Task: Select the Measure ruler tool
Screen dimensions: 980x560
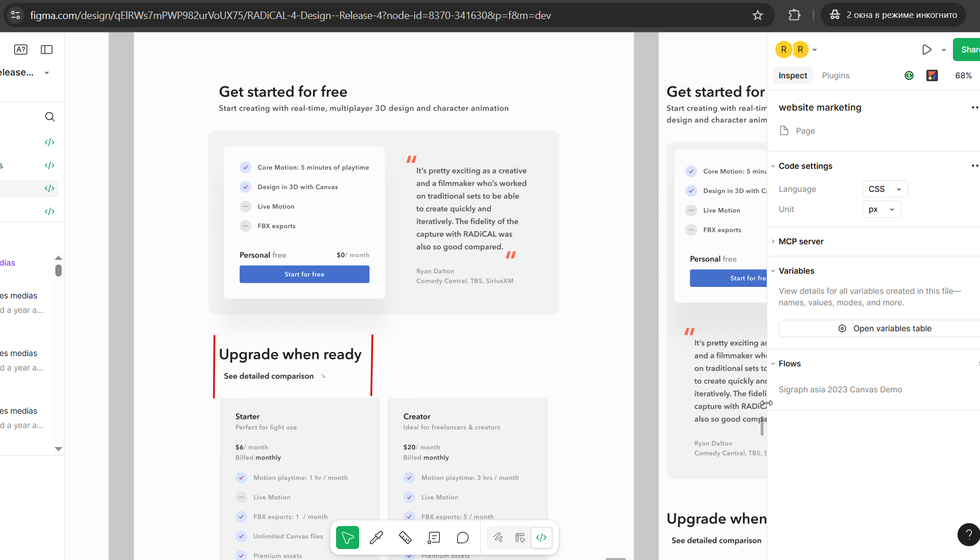Action: 405,538
